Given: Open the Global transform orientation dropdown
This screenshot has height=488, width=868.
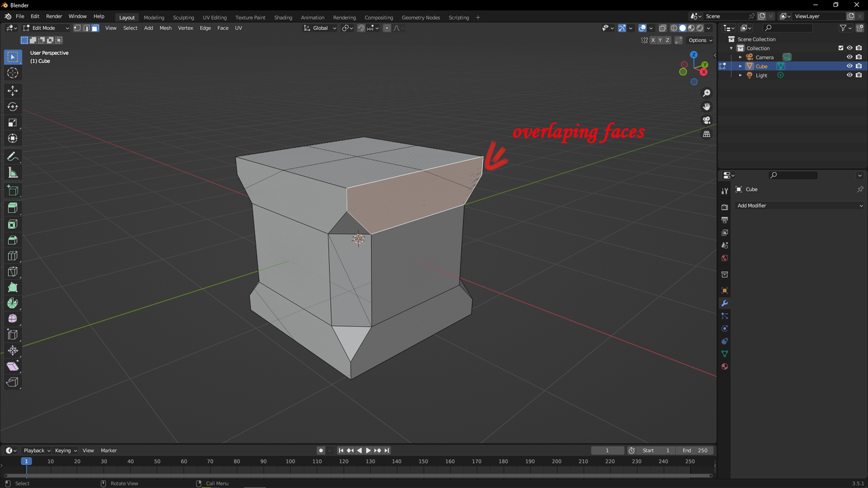Looking at the screenshot, I should point(319,28).
